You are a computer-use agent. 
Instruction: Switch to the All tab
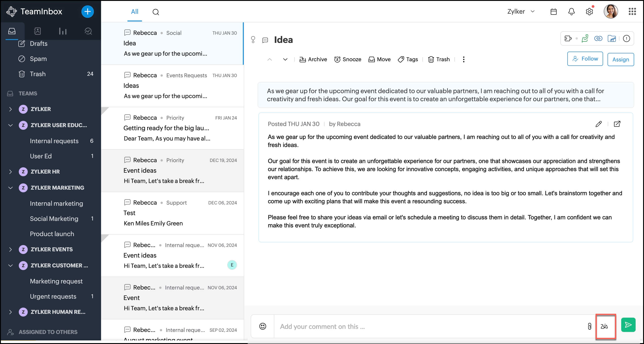click(134, 11)
